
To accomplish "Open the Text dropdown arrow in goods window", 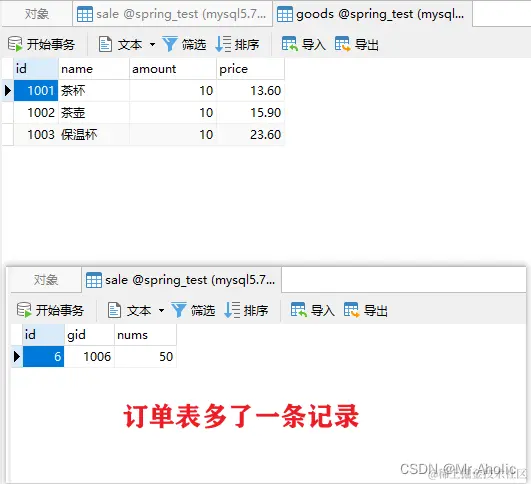I will click(x=152, y=44).
